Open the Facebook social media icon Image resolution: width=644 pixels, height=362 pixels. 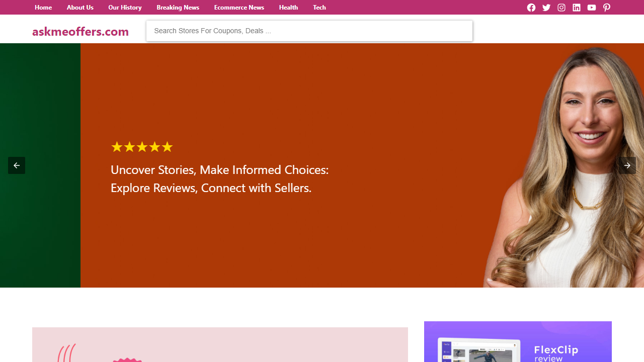531,8
